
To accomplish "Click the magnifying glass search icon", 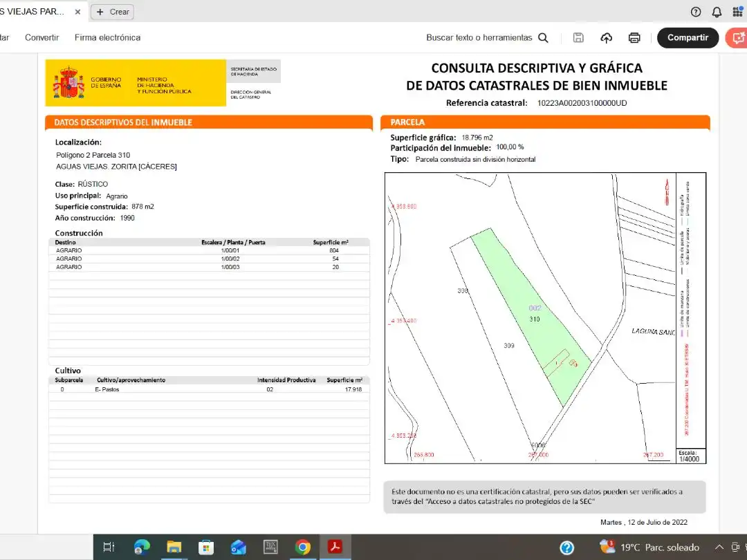I will pos(543,37).
